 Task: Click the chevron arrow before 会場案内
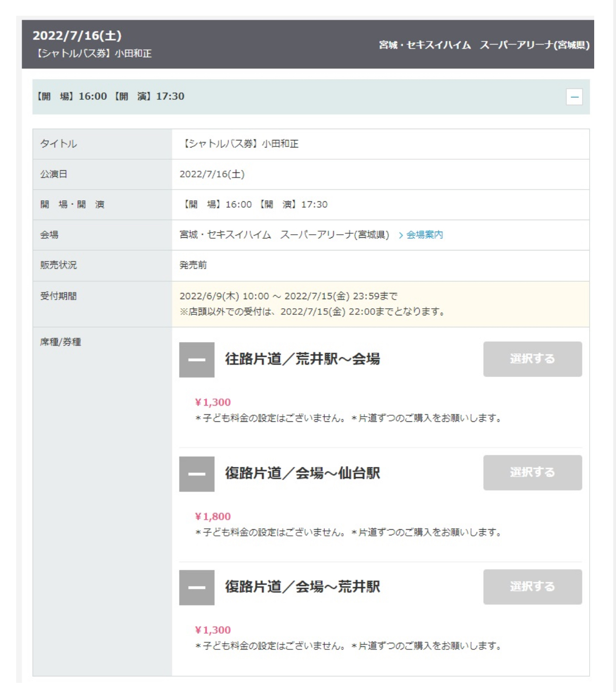point(401,235)
